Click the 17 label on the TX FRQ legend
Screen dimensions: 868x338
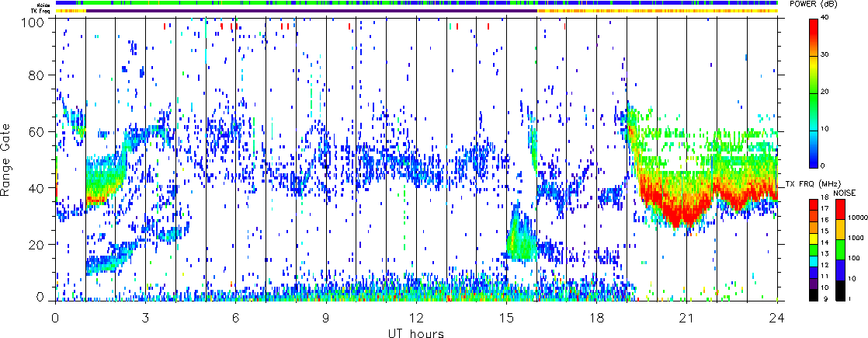pos(825,208)
